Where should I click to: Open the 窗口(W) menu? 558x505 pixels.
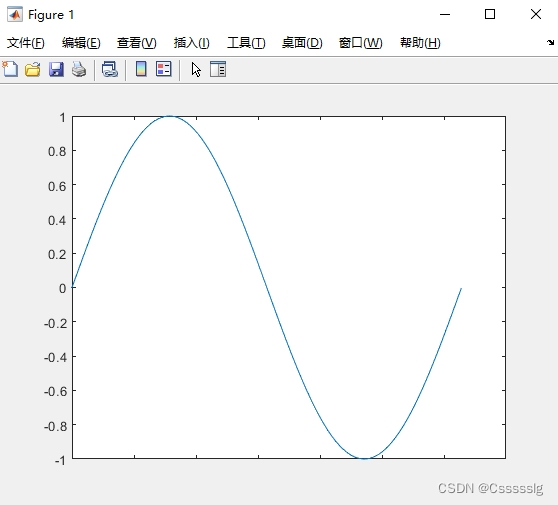pyautogui.click(x=360, y=43)
